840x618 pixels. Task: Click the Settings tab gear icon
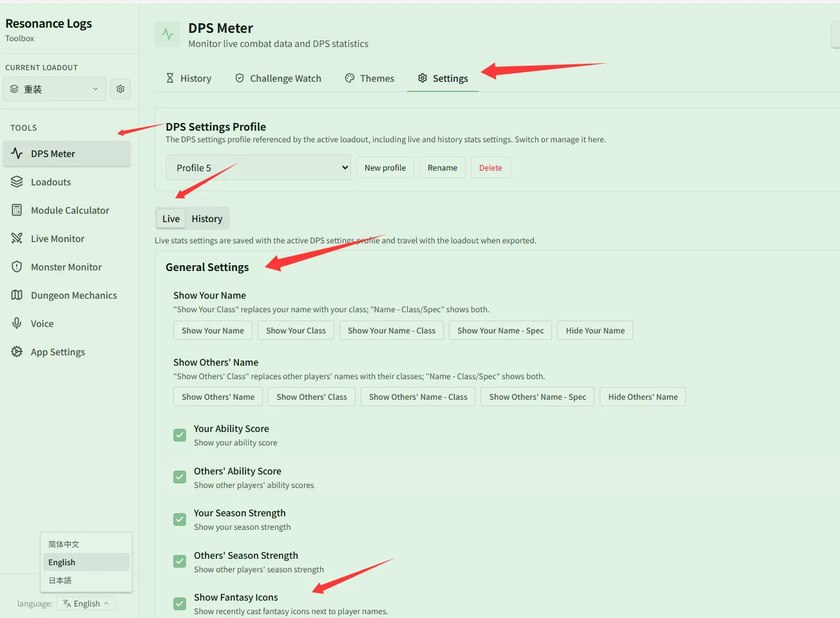tap(423, 78)
